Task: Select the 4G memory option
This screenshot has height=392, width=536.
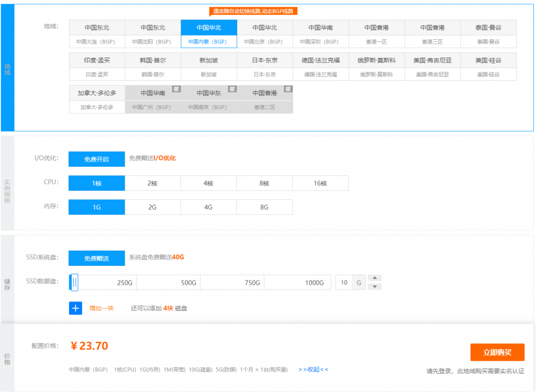Action: tap(208, 207)
